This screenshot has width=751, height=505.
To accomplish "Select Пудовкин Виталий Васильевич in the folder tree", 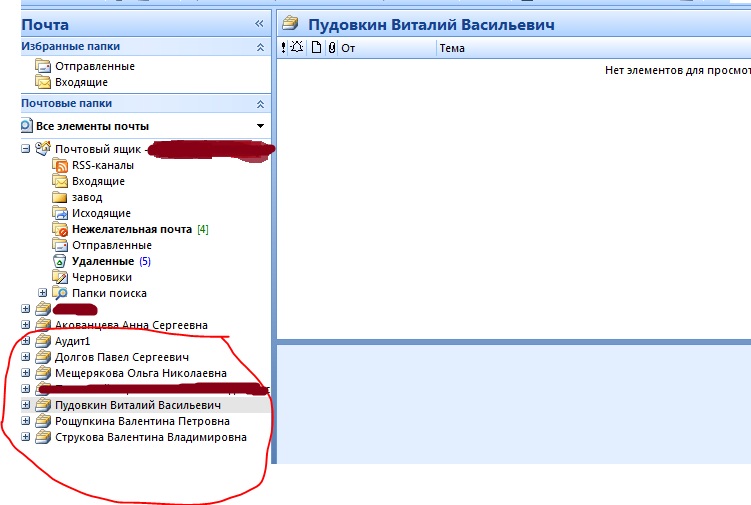I will click(138, 405).
